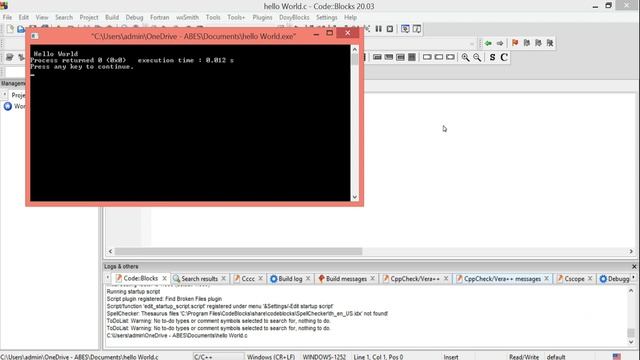The width and height of the screenshot is (640, 360).
Task: Click the editor horizontal scrollbar right arrow
Action: coord(631,251)
